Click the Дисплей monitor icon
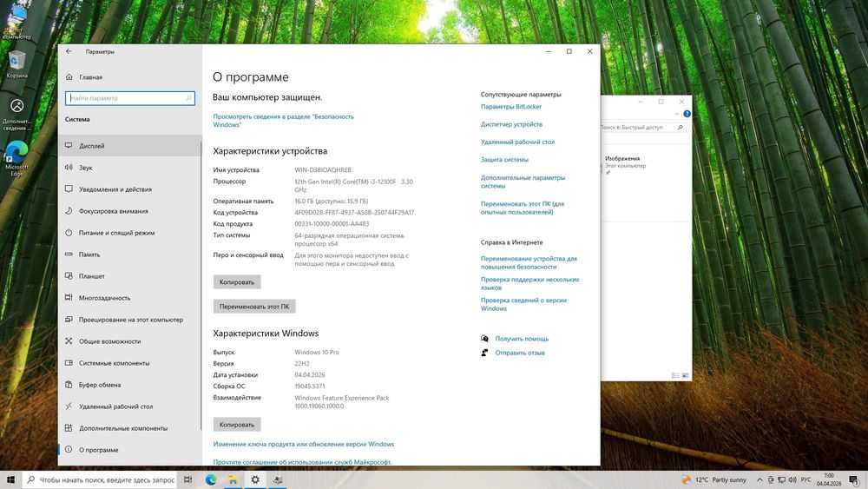Screen dimensions: 868x489 click(69, 146)
